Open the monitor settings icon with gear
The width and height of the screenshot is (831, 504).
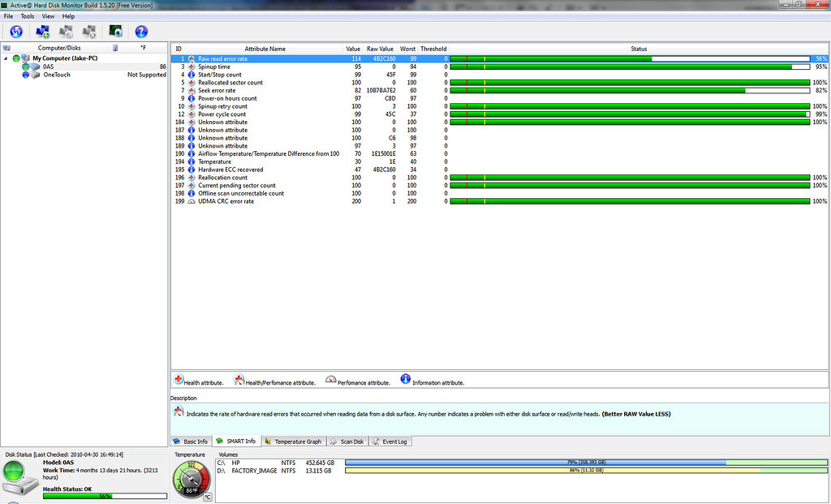pos(116,32)
